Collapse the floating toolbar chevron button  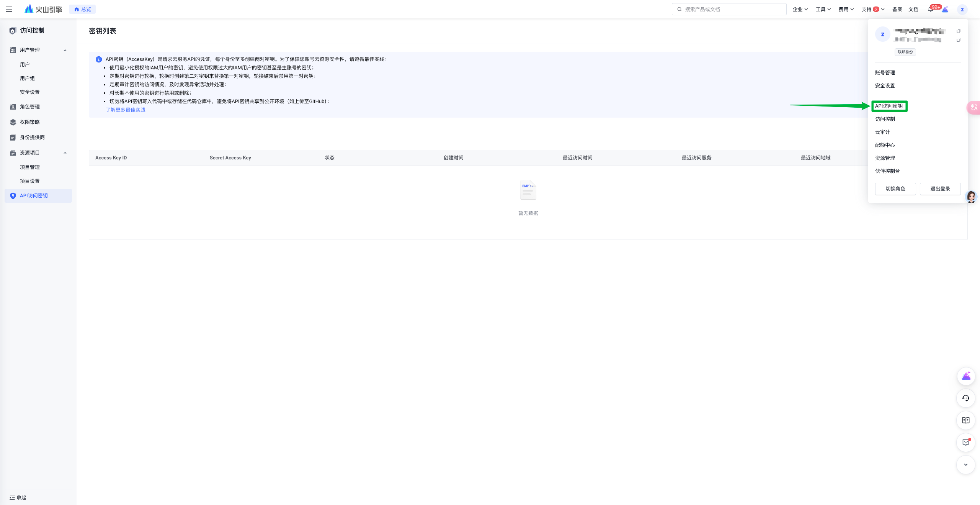(966, 465)
